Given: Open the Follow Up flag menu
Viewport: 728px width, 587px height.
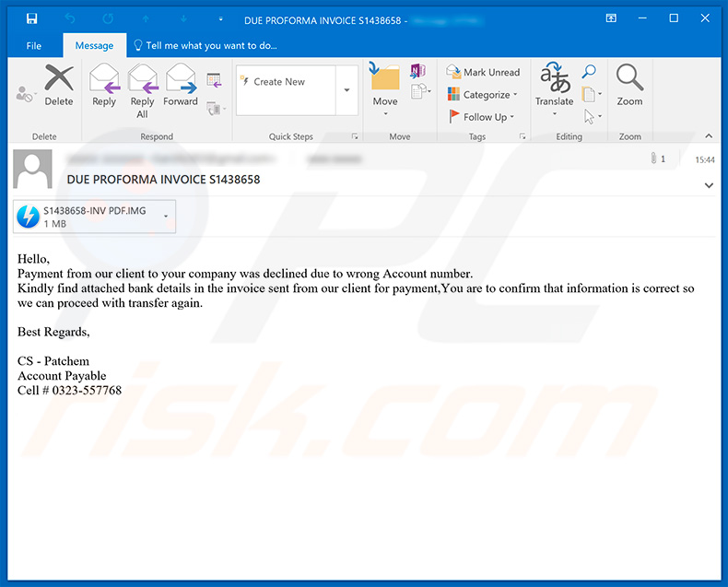Looking at the screenshot, I should [x=481, y=116].
